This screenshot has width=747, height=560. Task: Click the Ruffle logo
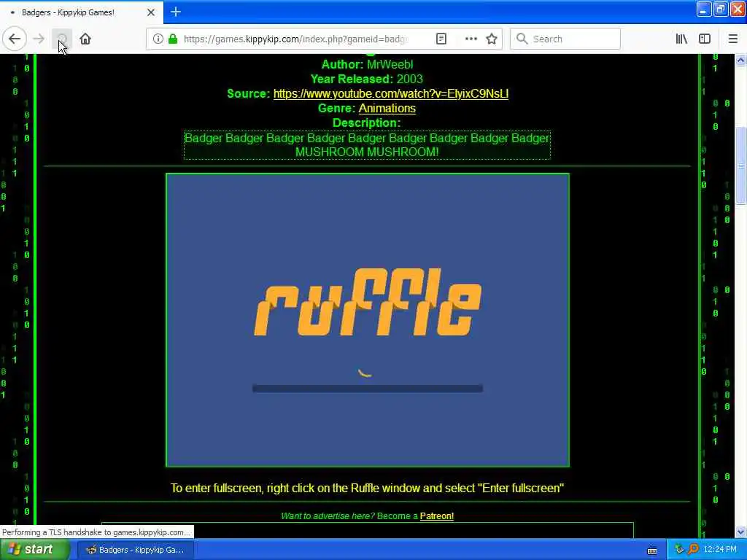368,302
